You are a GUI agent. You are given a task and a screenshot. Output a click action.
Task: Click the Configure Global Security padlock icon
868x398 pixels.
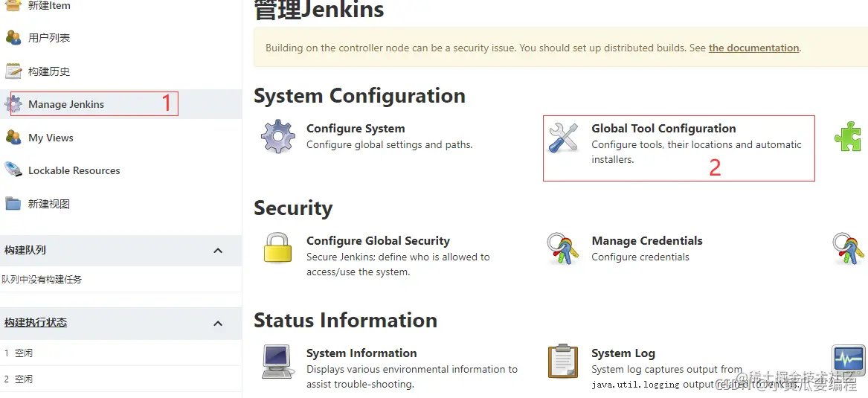(x=277, y=248)
